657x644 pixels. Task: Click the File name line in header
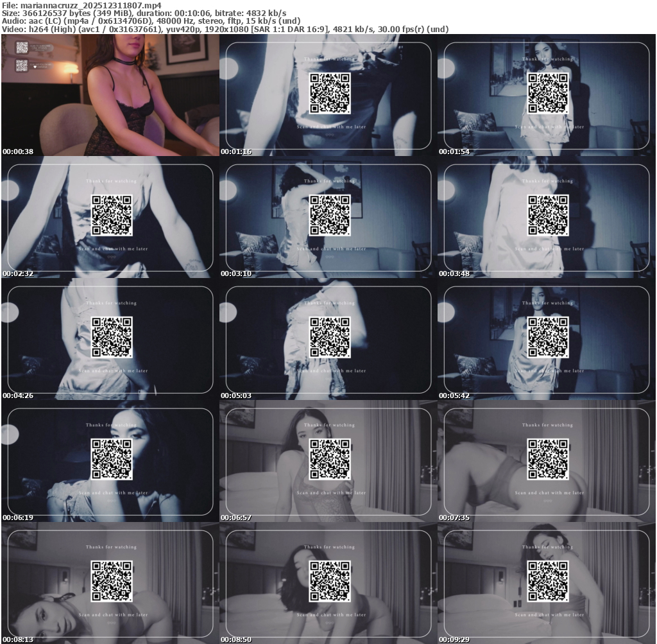(x=81, y=5)
